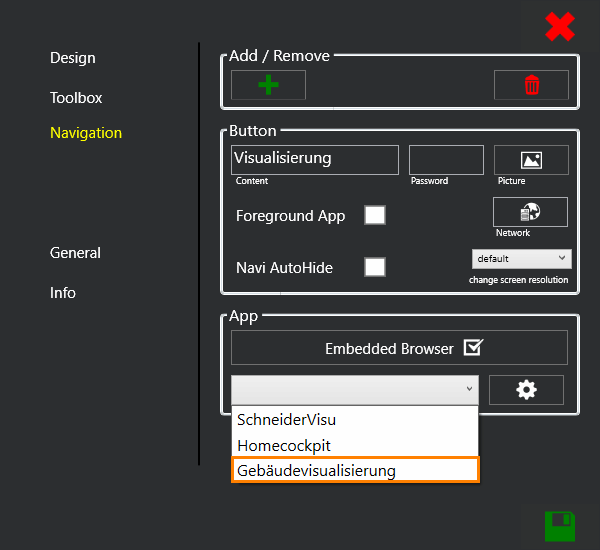Uncheck the Embedded Browser checkbox
Screen dimensions: 600x550
474,348
